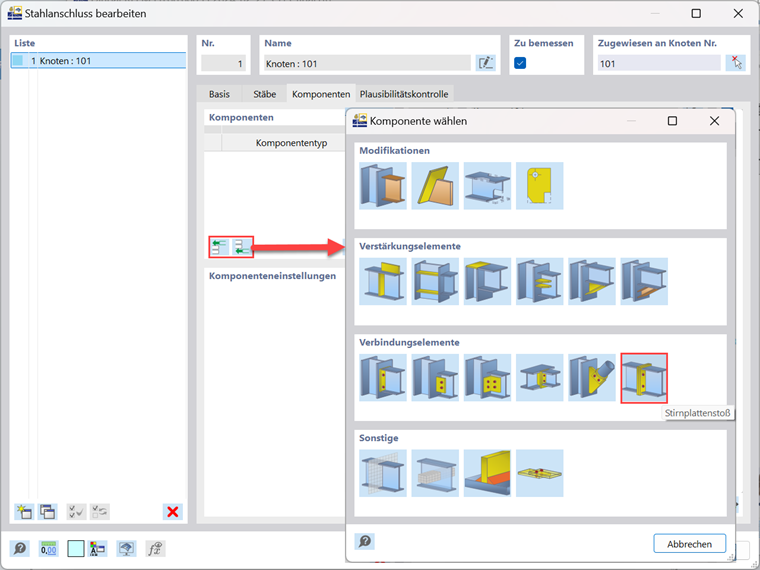Delete the joint using the red X icon

(173, 511)
